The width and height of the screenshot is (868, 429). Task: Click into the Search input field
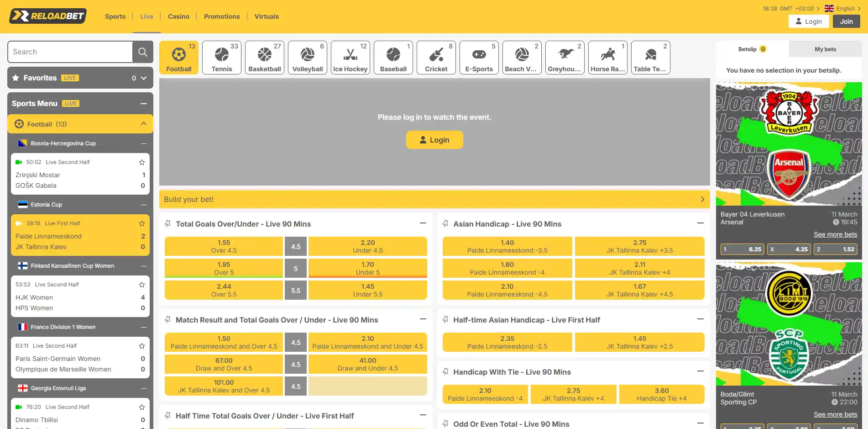coord(70,52)
